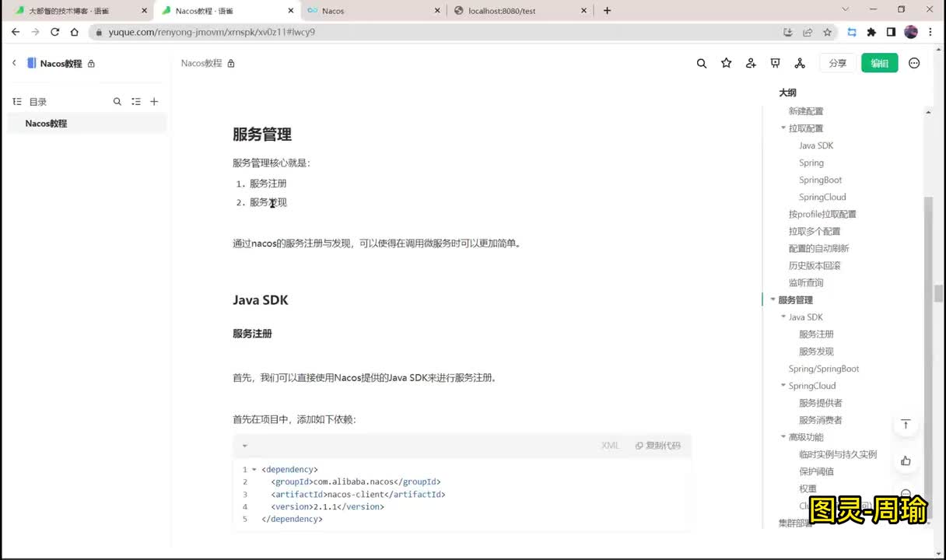Open the presentation mode icon in the header

coord(775,63)
